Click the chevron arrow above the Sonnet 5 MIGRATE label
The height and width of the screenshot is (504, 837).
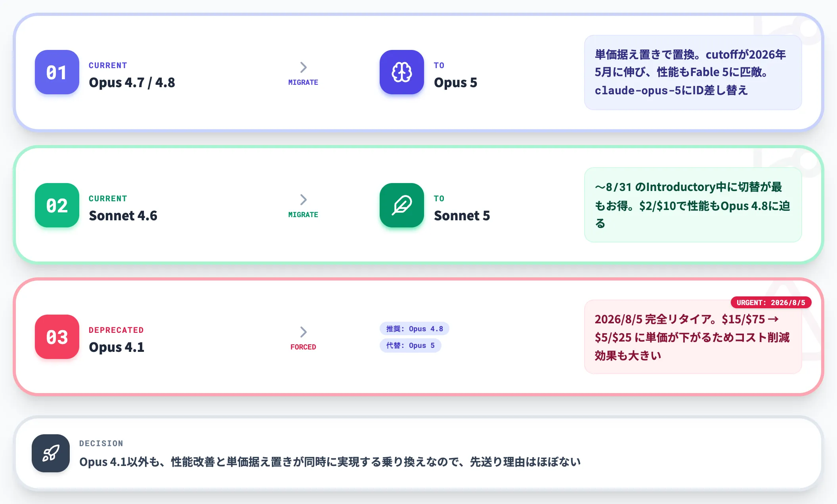[303, 200]
